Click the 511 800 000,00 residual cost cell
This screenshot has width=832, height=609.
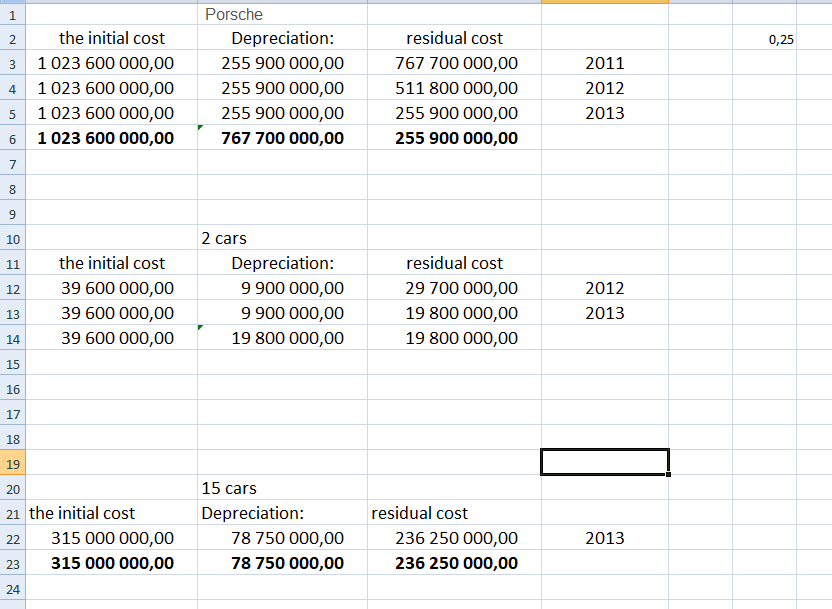tap(456, 88)
